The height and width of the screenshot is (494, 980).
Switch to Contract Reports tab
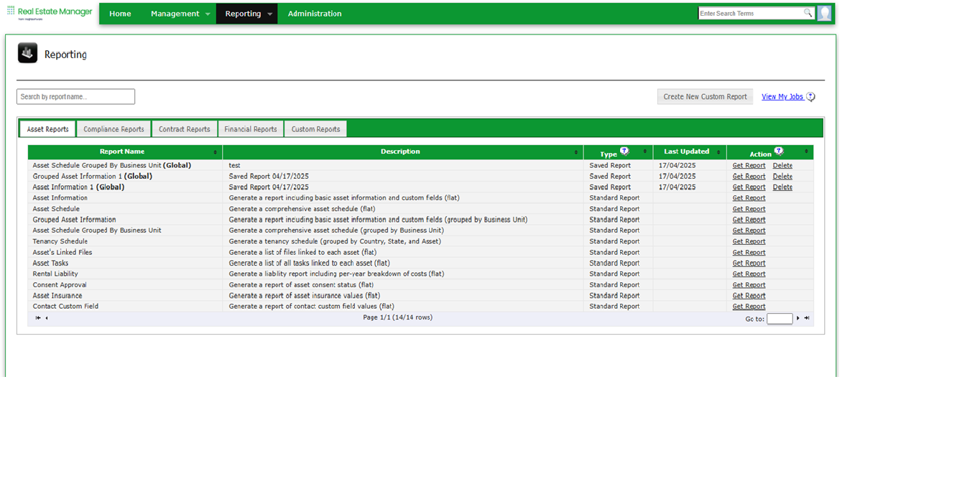coord(185,129)
